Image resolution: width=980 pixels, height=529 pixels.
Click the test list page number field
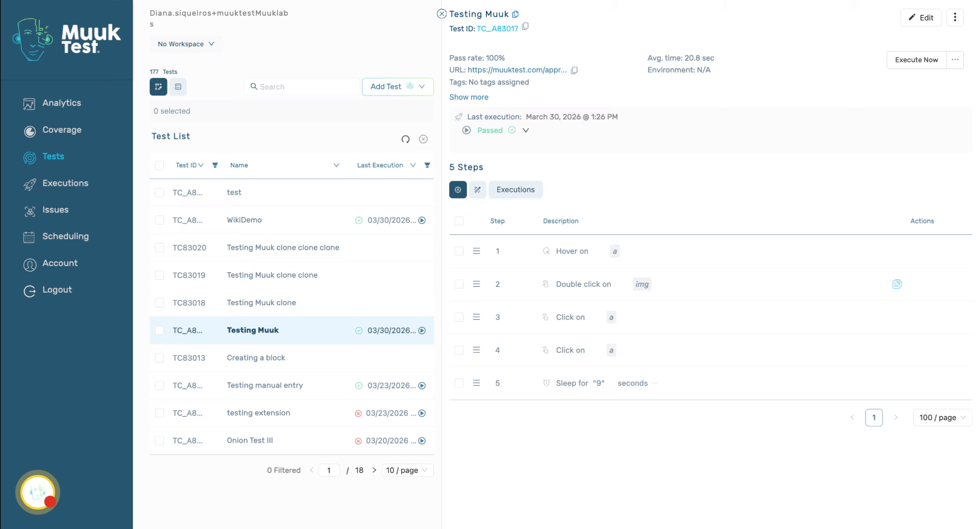329,470
